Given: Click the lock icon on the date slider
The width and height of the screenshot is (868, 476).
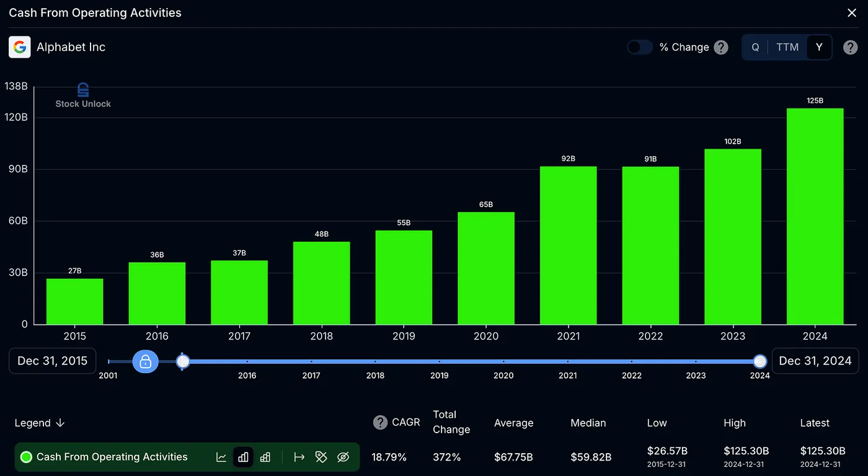Looking at the screenshot, I should 146,361.
